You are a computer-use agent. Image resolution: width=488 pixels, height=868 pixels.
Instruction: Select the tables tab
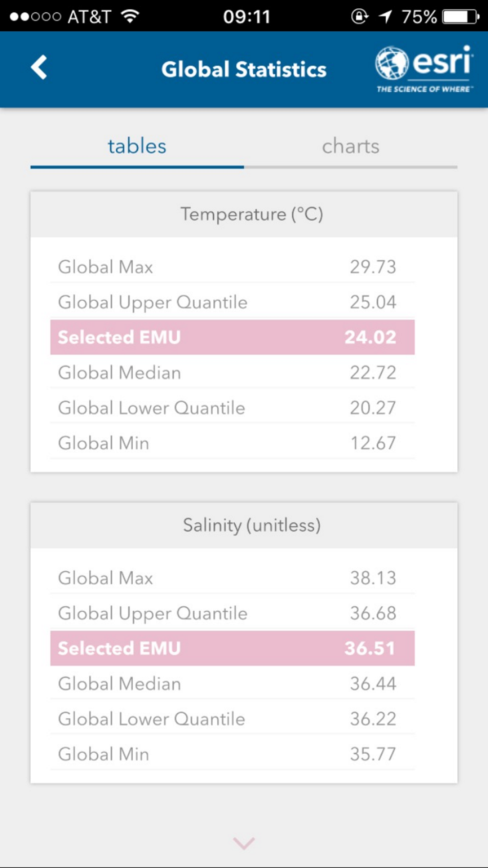click(x=137, y=146)
